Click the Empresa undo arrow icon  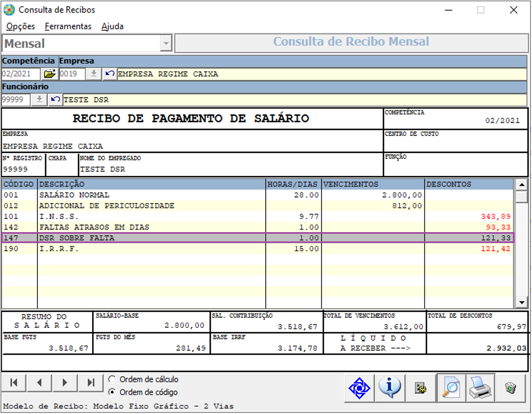point(109,74)
